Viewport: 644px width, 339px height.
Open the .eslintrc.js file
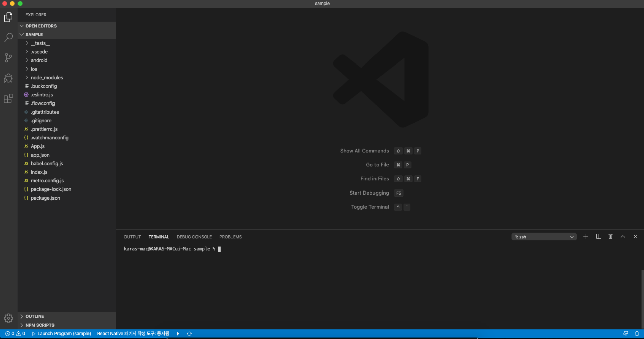coord(67,95)
